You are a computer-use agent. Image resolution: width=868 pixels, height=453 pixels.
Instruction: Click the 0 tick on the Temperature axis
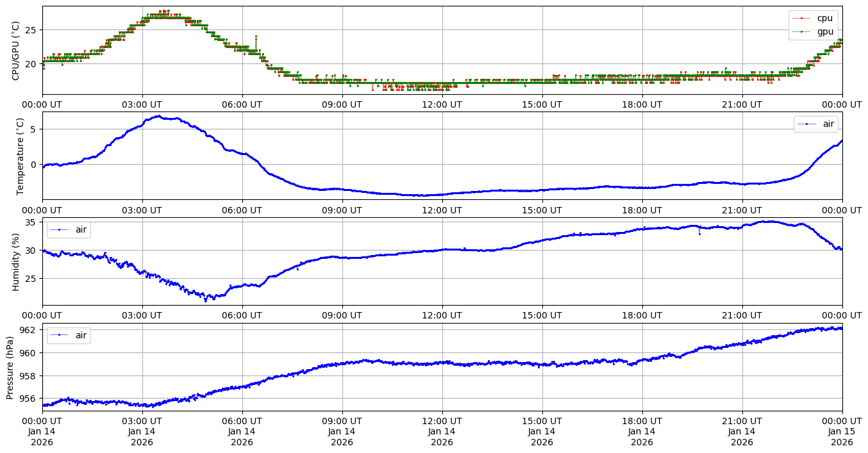pyautogui.click(x=35, y=165)
